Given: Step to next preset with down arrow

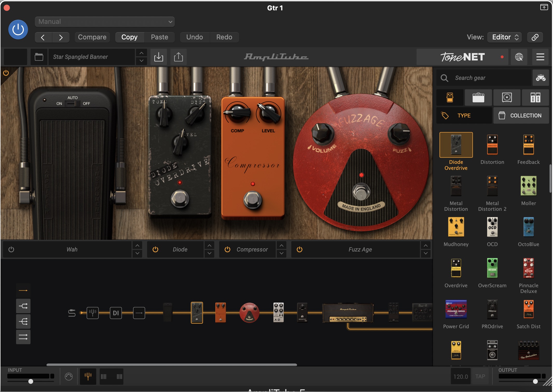Looking at the screenshot, I should coord(141,61).
